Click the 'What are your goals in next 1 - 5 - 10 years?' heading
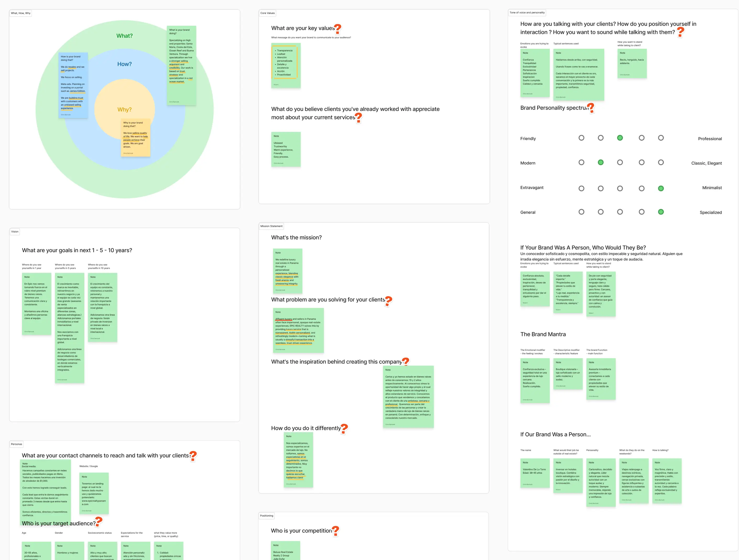This screenshot has height=560, width=739. (x=77, y=250)
